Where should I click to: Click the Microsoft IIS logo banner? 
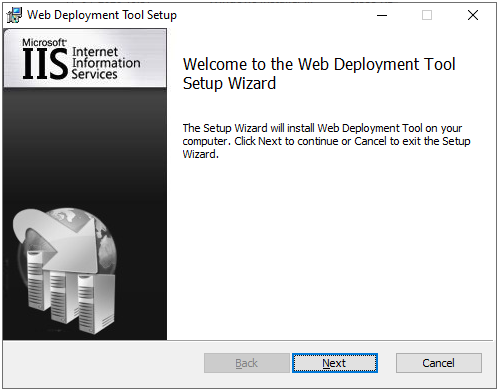[85, 59]
